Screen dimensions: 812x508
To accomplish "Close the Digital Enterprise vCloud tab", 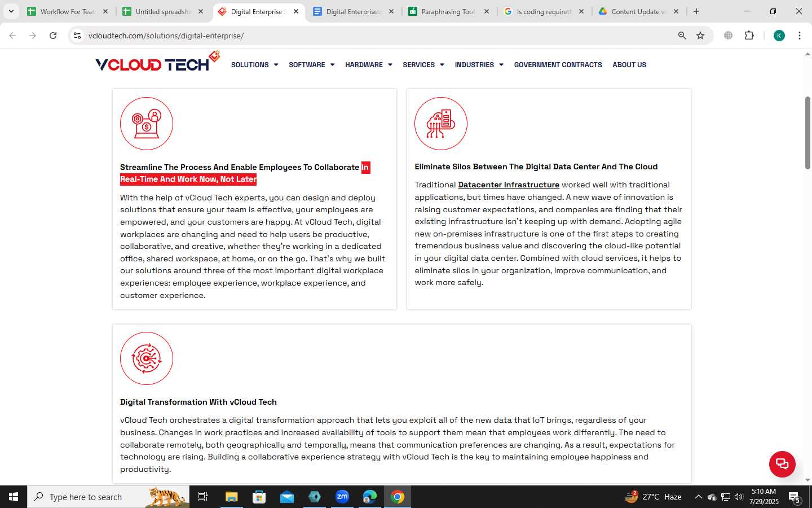I will (296, 11).
